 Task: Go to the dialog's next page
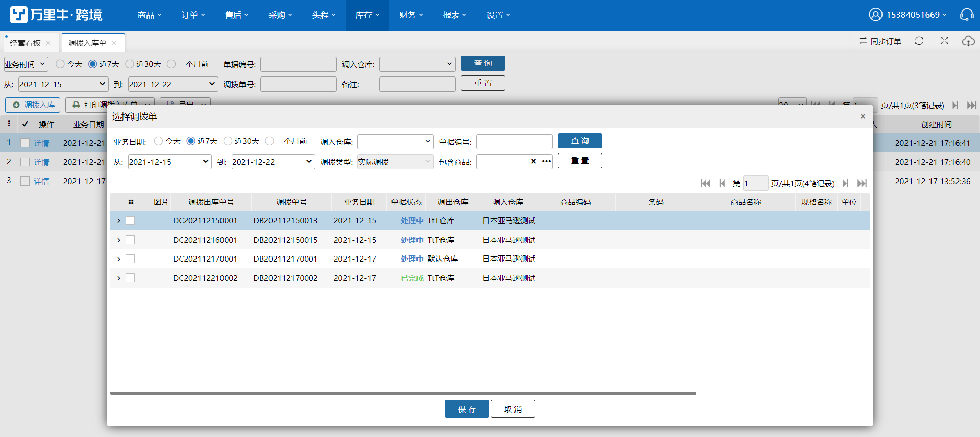point(845,183)
